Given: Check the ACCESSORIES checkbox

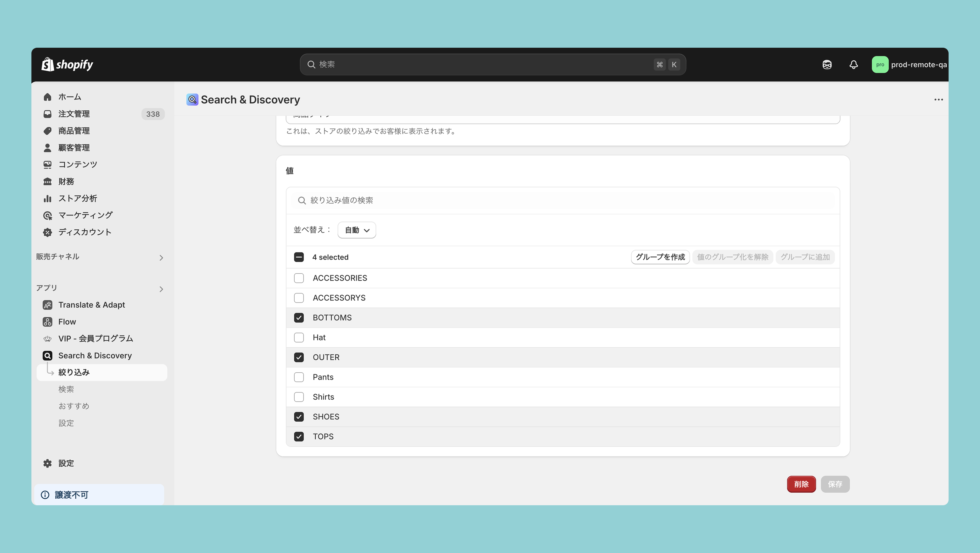Looking at the screenshot, I should 299,278.
